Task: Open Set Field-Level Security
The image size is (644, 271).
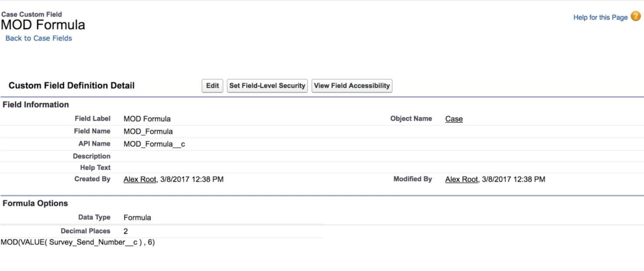Action: click(267, 86)
